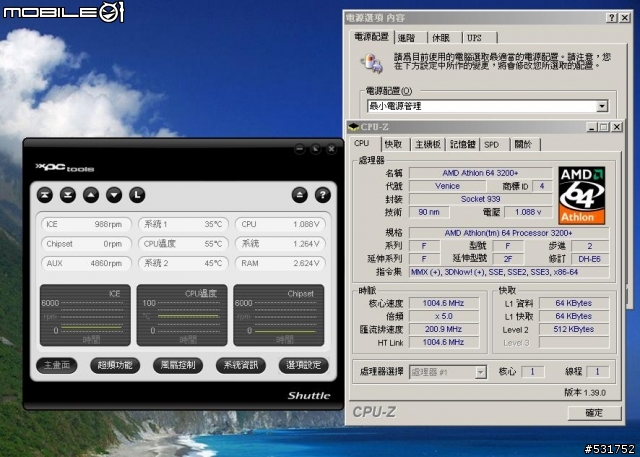Click the round L icon in XPC Tools
Viewport: 640px width, 457px height.
point(137,195)
